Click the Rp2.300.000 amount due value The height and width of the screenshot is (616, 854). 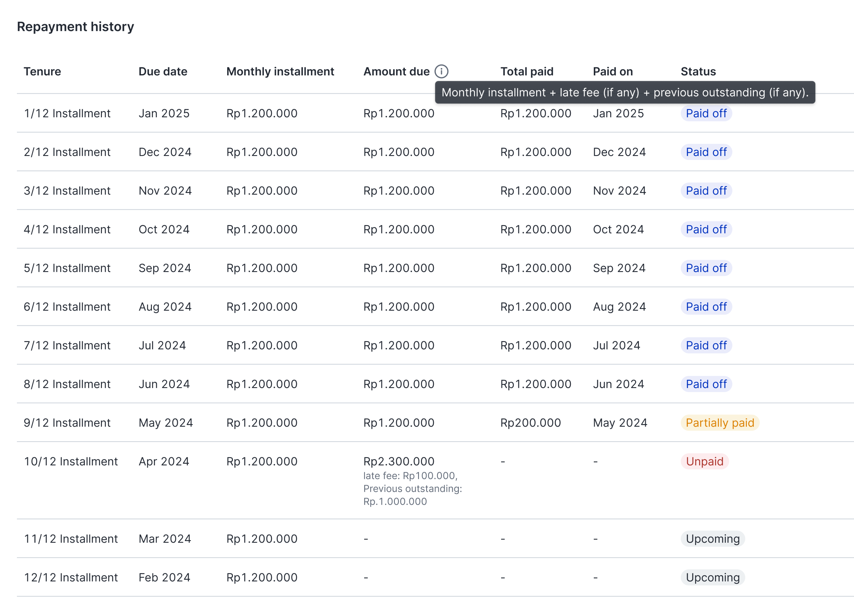tap(399, 461)
